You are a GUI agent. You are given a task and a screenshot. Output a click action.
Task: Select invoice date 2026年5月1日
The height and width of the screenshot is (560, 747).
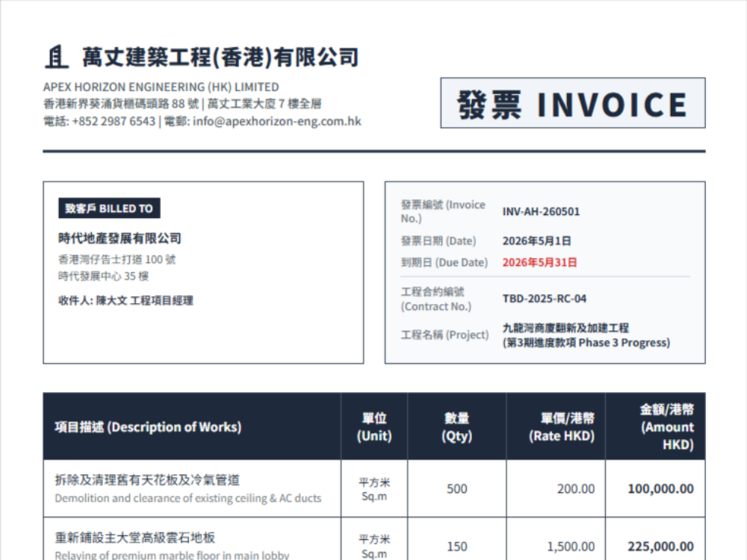537,241
